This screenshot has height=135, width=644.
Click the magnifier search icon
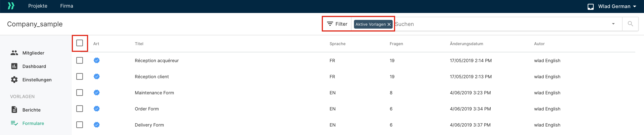click(630, 24)
